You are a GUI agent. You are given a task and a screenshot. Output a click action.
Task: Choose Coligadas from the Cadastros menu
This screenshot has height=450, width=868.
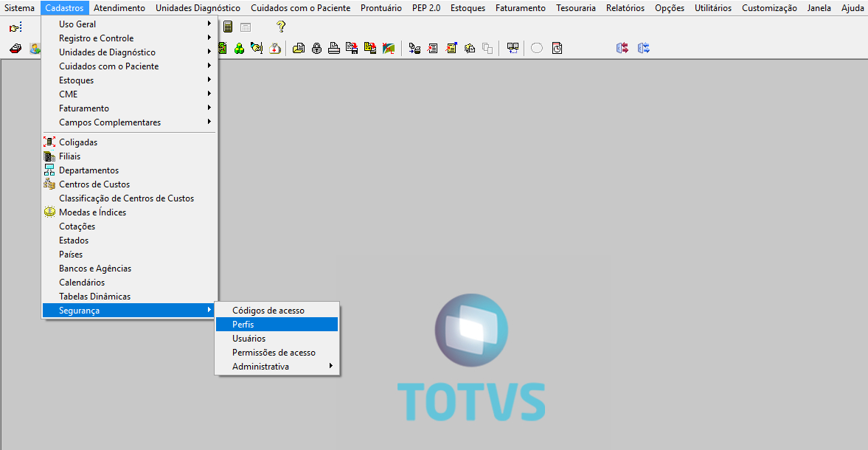(128, 142)
